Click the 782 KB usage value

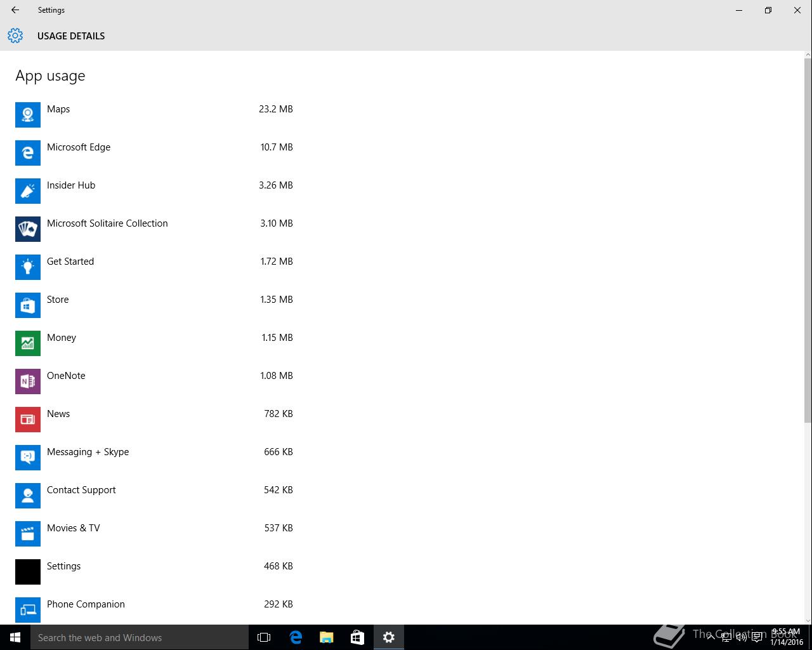(x=278, y=414)
